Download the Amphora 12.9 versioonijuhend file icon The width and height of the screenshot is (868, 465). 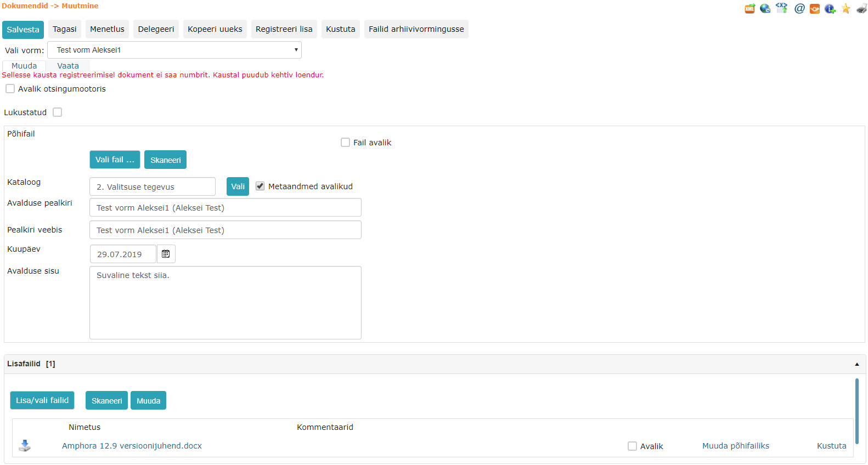[x=25, y=446]
